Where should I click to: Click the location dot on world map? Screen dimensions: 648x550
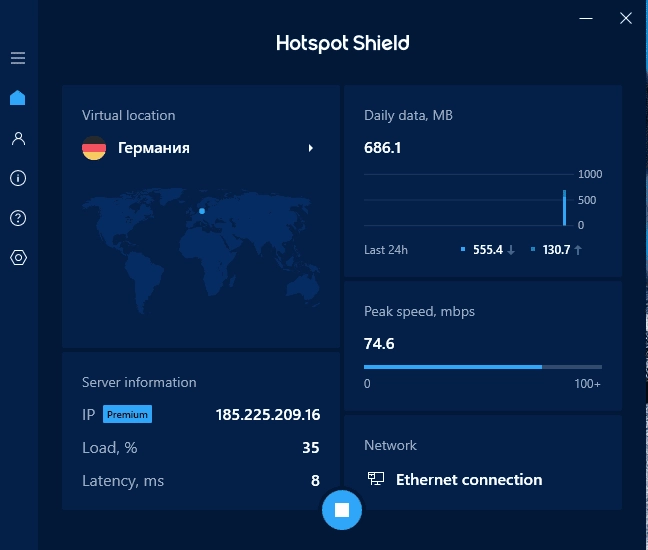(202, 211)
